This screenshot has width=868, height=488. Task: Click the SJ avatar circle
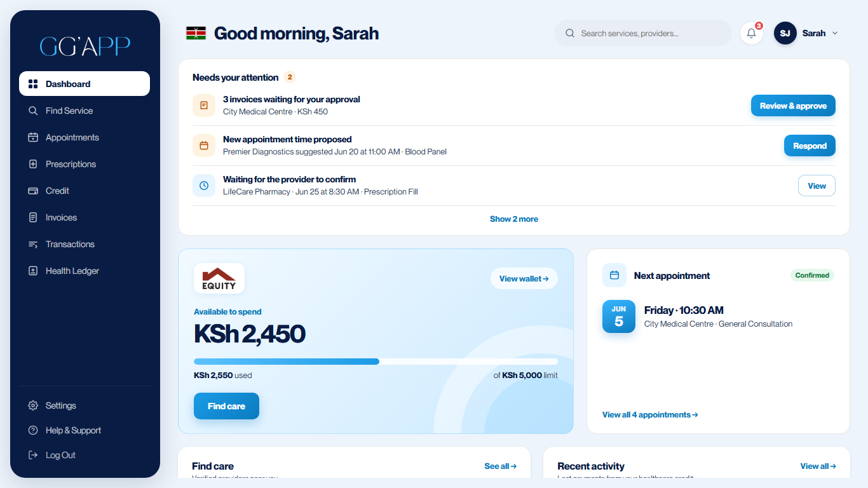pyautogui.click(x=785, y=33)
